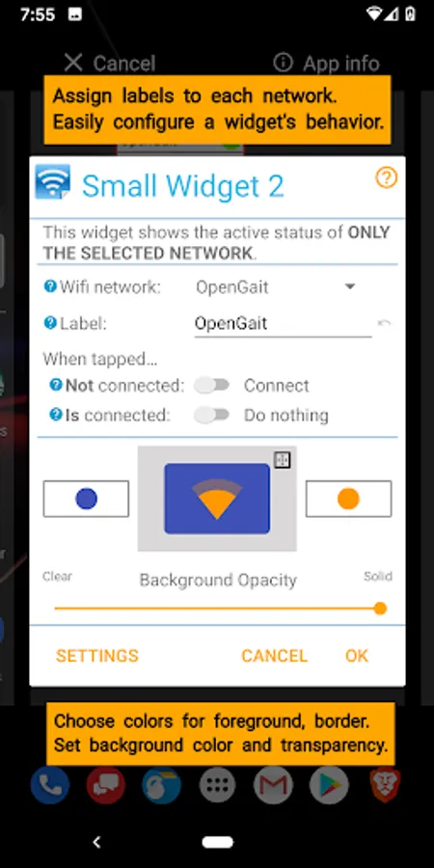Open the Gmail app icon

point(273,785)
